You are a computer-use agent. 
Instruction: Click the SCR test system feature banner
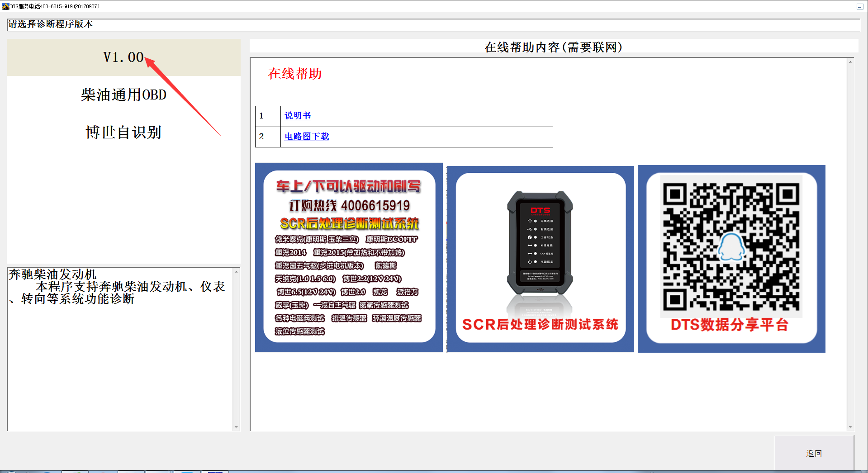tap(349, 257)
